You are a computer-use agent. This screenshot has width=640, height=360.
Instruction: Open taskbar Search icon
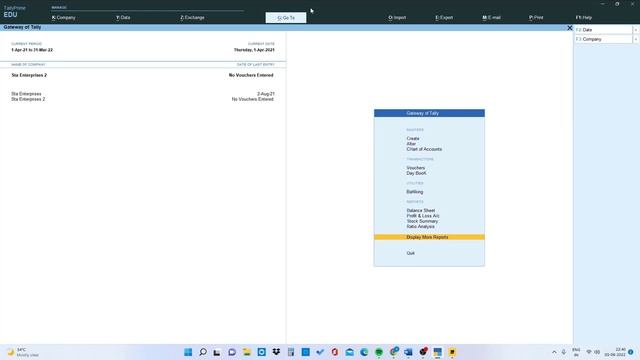click(x=202, y=352)
